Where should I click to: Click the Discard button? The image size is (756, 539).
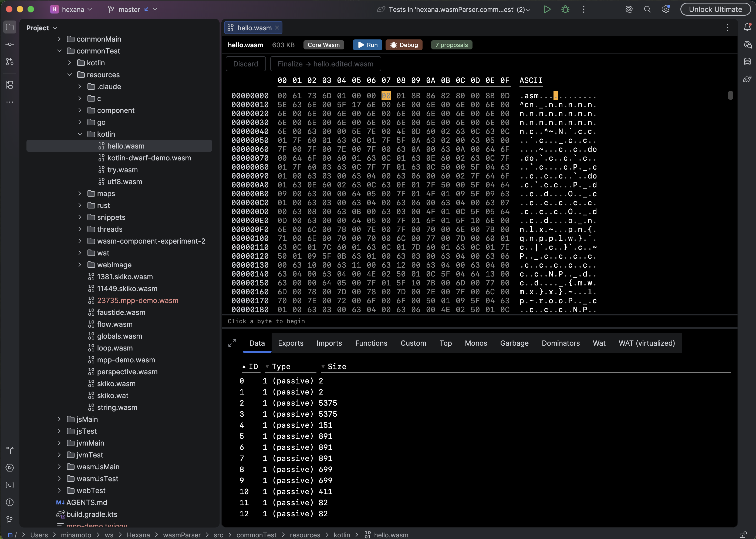click(x=246, y=64)
